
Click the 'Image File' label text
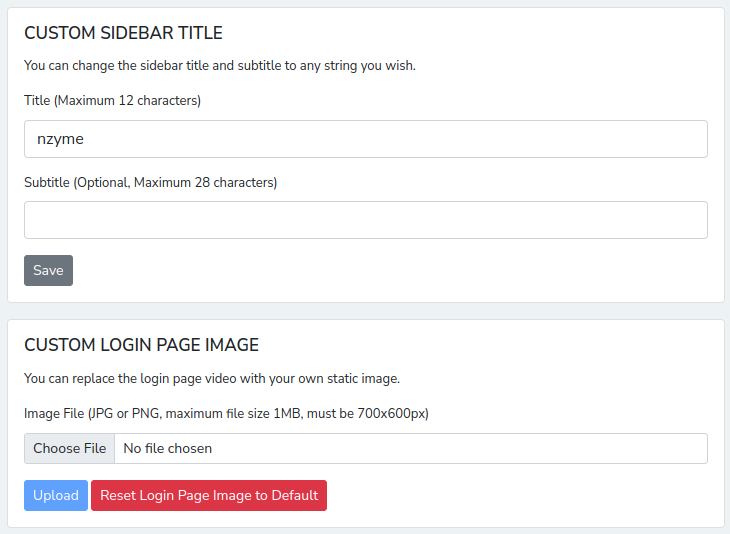point(54,413)
